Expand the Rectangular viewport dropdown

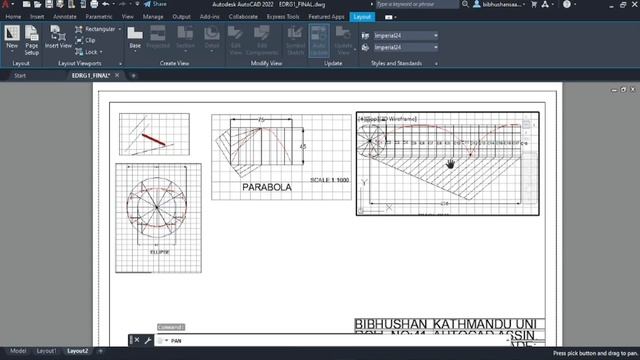(x=120, y=29)
